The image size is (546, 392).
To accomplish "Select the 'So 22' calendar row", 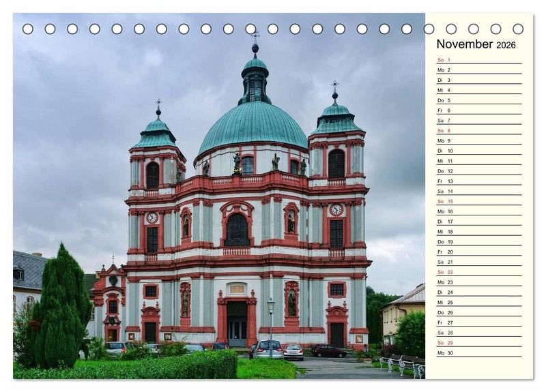I will pyautogui.click(x=479, y=272).
